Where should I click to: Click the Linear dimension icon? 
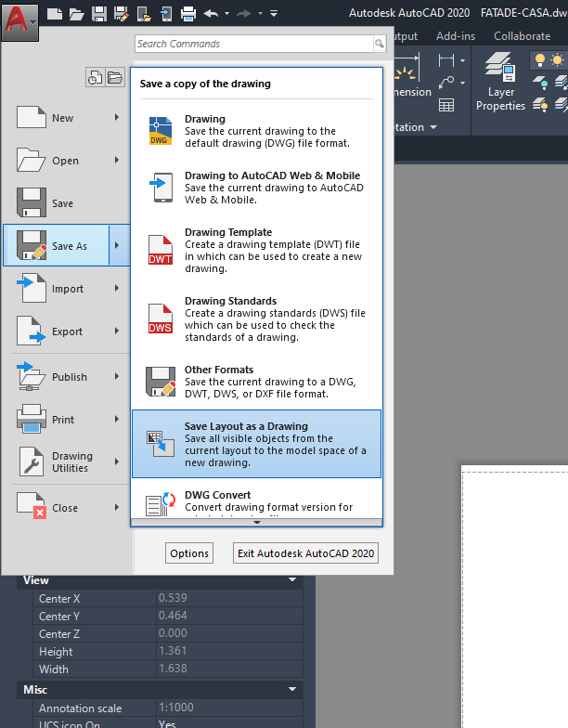pos(445,59)
